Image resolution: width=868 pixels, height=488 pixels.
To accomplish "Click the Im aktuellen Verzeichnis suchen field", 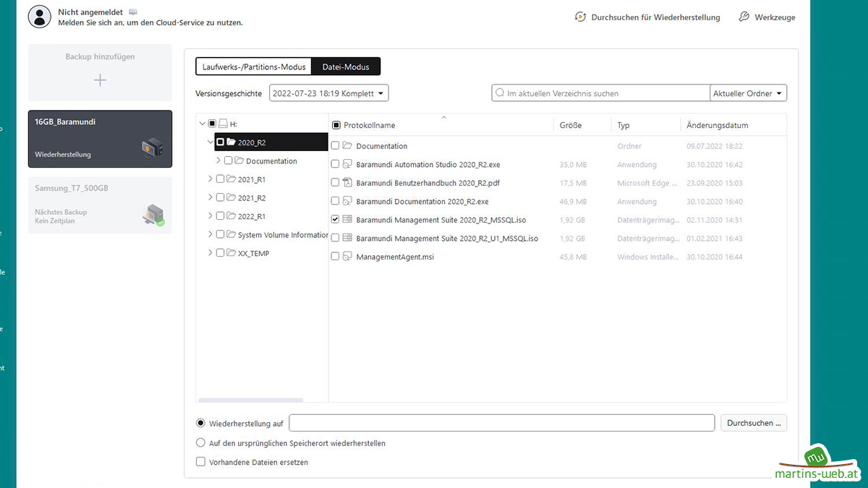I will 601,93.
